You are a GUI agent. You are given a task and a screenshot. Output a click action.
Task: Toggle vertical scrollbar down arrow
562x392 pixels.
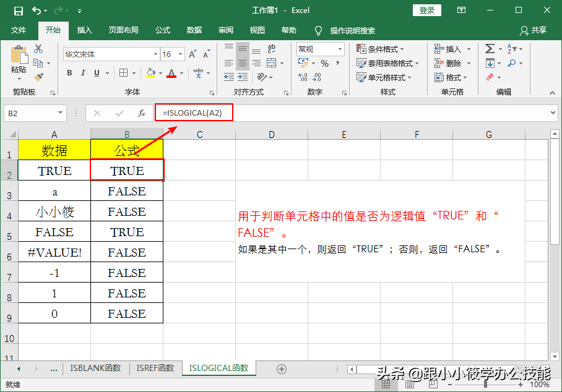tap(555, 356)
